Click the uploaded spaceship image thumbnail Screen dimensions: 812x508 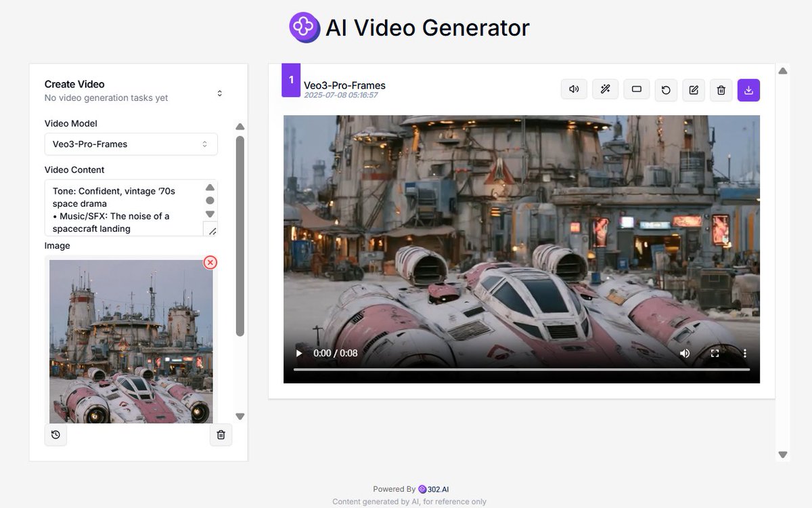tap(131, 342)
